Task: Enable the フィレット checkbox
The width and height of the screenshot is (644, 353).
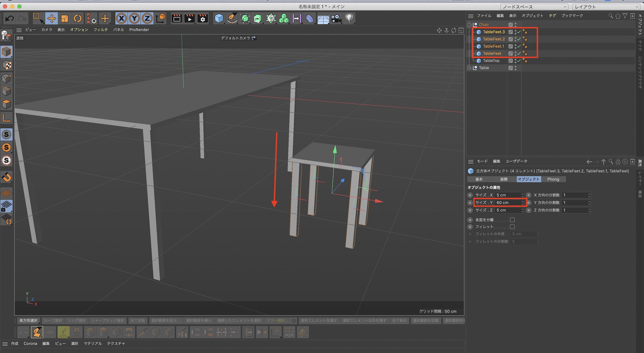Action: click(x=512, y=227)
